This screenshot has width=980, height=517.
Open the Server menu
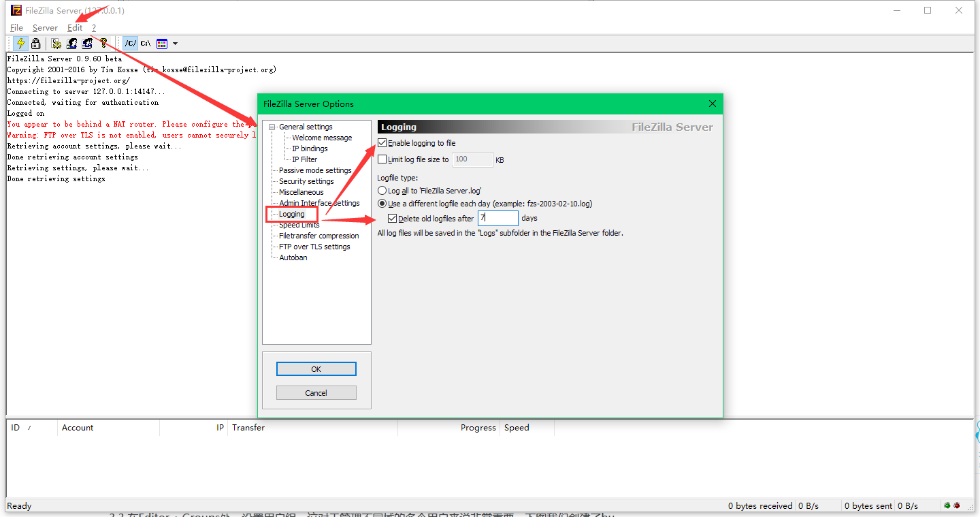point(45,28)
